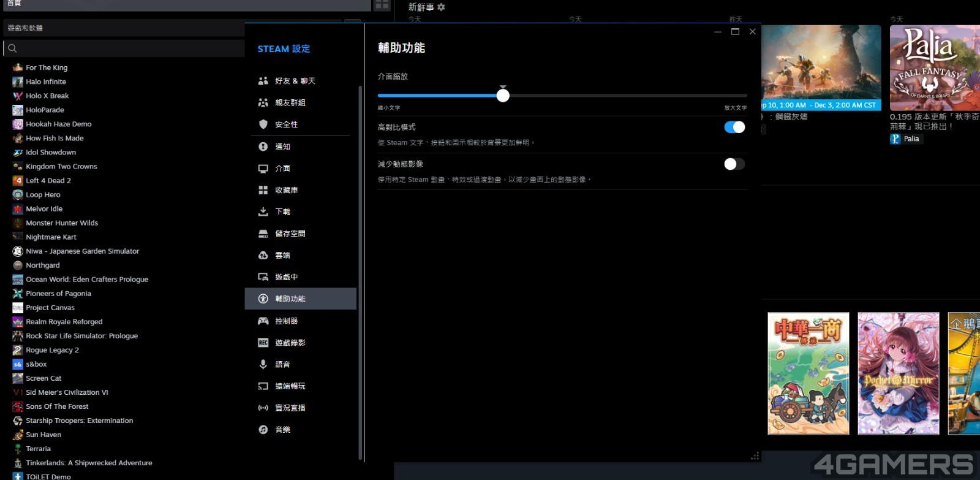Select Nightmare Kart in library
This screenshot has height=480, width=980.
[x=51, y=237]
